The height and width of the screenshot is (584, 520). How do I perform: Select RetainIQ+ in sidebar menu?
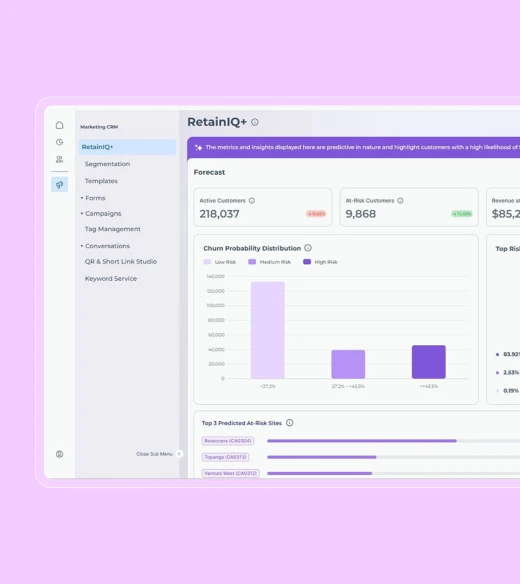coord(127,147)
